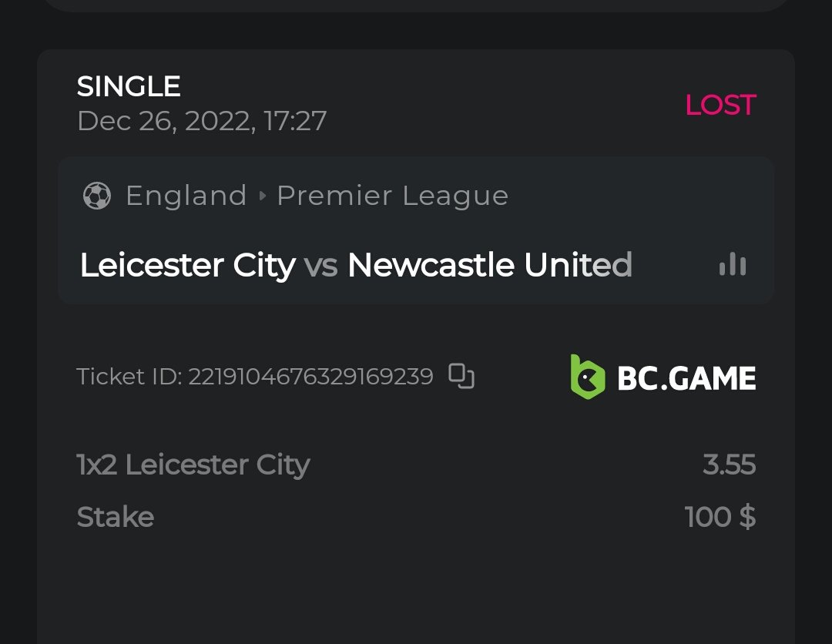Click the arrow between England and Premier League
This screenshot has width=832, height=644.
tap(262, 196)
